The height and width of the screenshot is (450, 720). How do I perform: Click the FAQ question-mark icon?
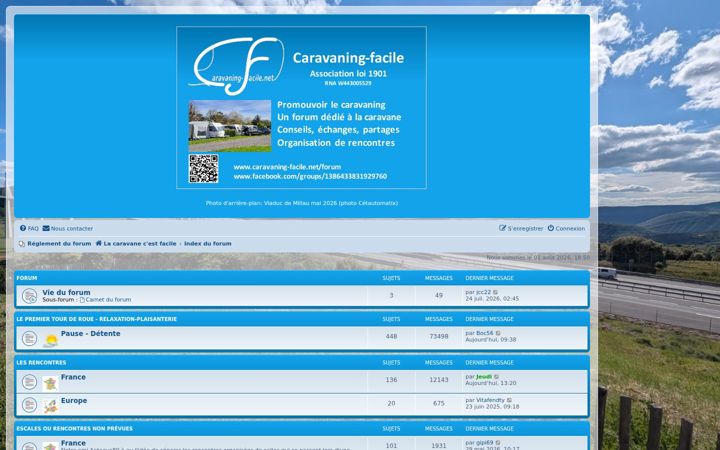pyautogui.click(x=23, y=228)
